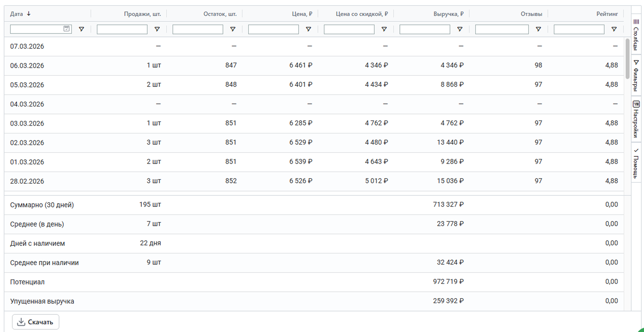The height and width of the screenshot is (332, 644).
Task: Open the filter funnel for Цена column
Action: pos(309,29)
